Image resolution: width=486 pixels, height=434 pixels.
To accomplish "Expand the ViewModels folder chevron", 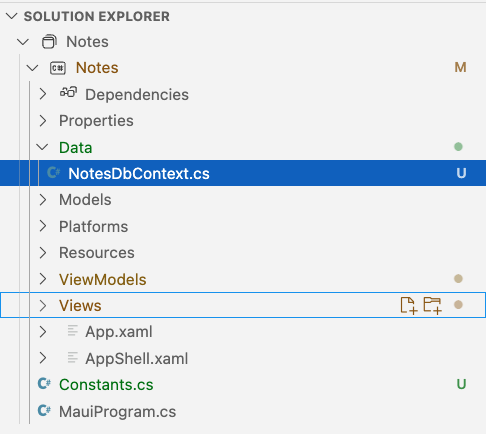I will click(43, 279).
